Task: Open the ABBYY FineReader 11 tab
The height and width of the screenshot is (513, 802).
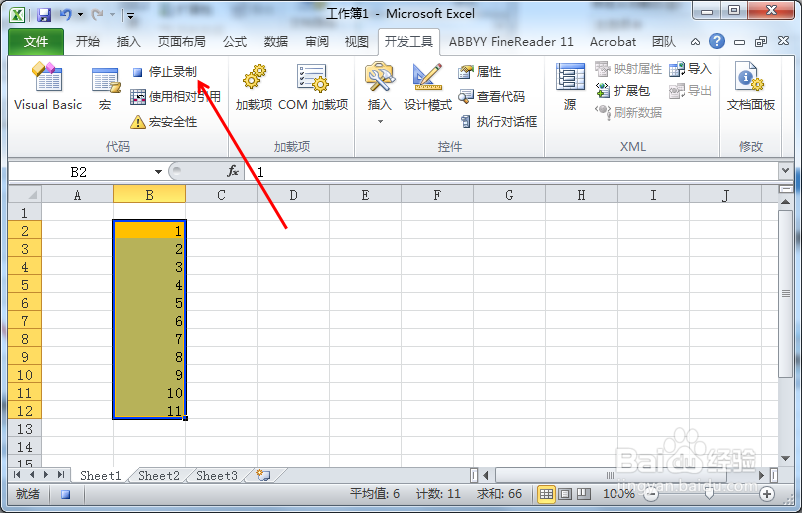Action: pyautogui.click(x=511, y=41)
